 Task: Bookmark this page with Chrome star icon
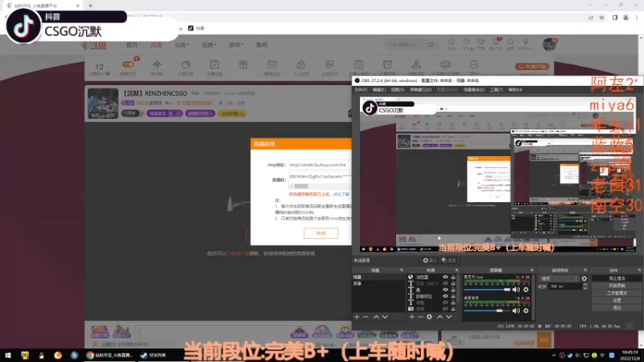[601, 18]
